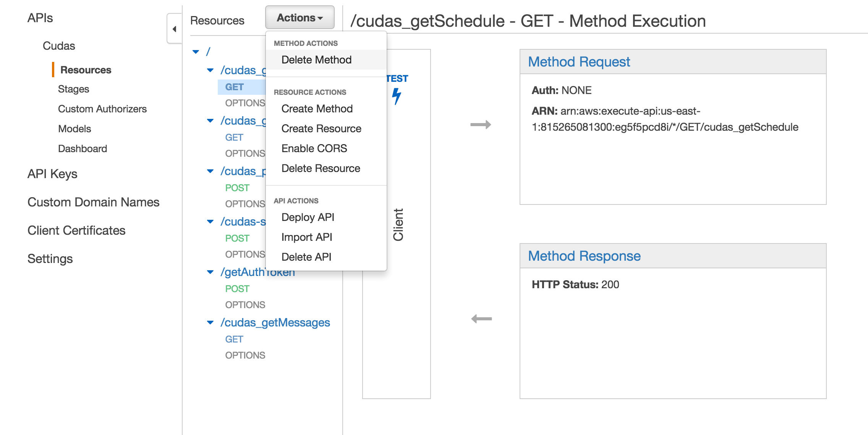Screen dimensions: 868x435
Task: Select Delete Resource action
Action: pos(321,168)
